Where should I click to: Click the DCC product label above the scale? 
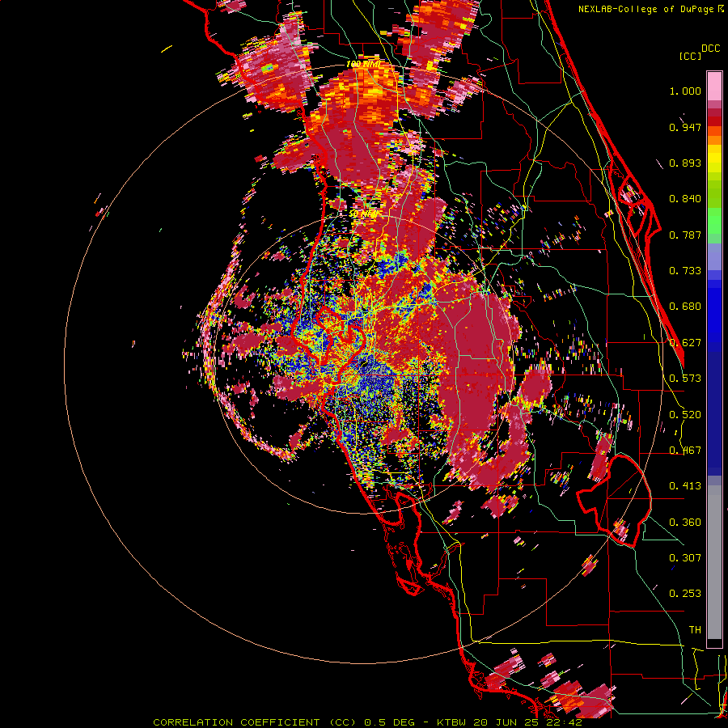(710, 49)
